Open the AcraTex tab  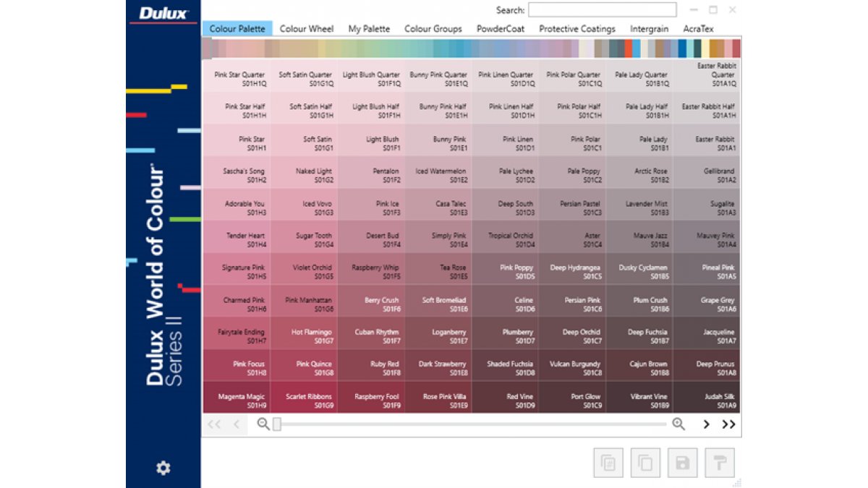(698, 29)
